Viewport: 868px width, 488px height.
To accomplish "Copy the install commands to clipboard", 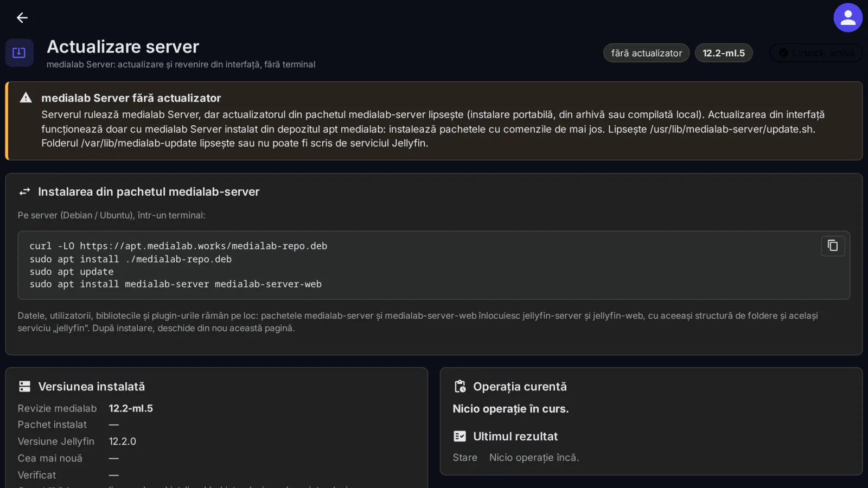I will click(x=833, y=246).
